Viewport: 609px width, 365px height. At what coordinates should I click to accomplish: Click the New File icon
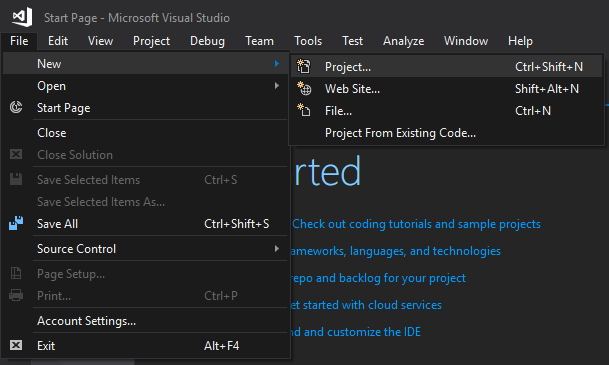(x=304, y=110)
